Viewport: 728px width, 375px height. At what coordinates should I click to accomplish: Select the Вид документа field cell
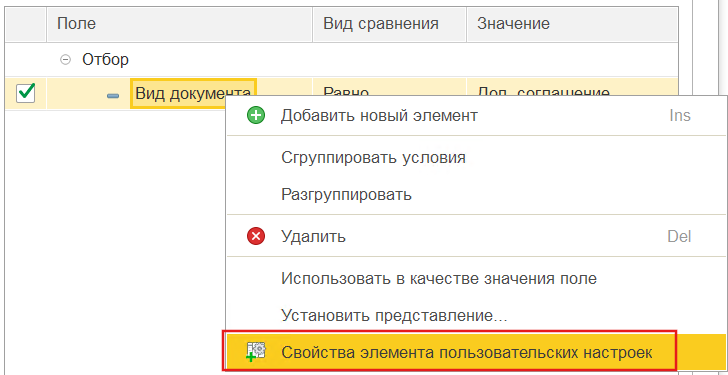tap(193, 93)
